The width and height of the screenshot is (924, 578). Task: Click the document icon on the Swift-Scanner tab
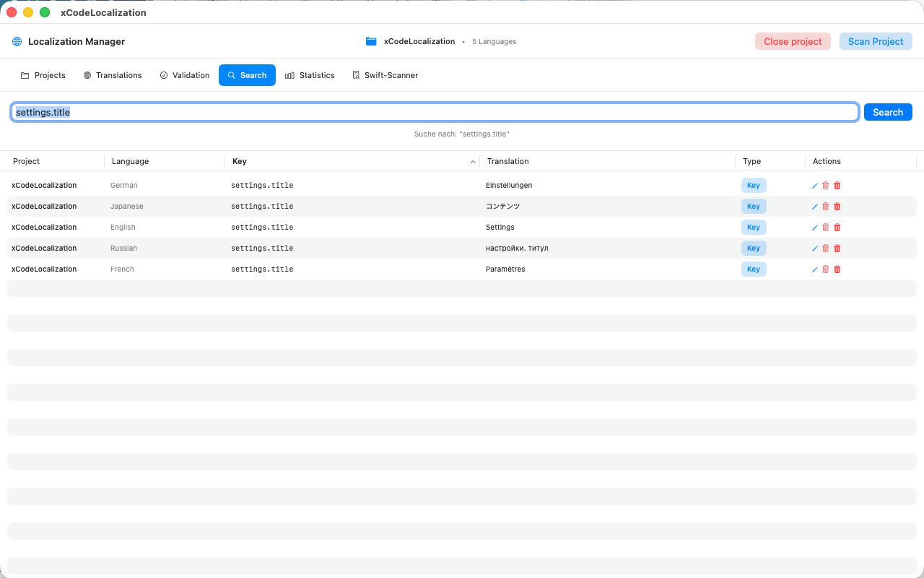coord(354,75)
